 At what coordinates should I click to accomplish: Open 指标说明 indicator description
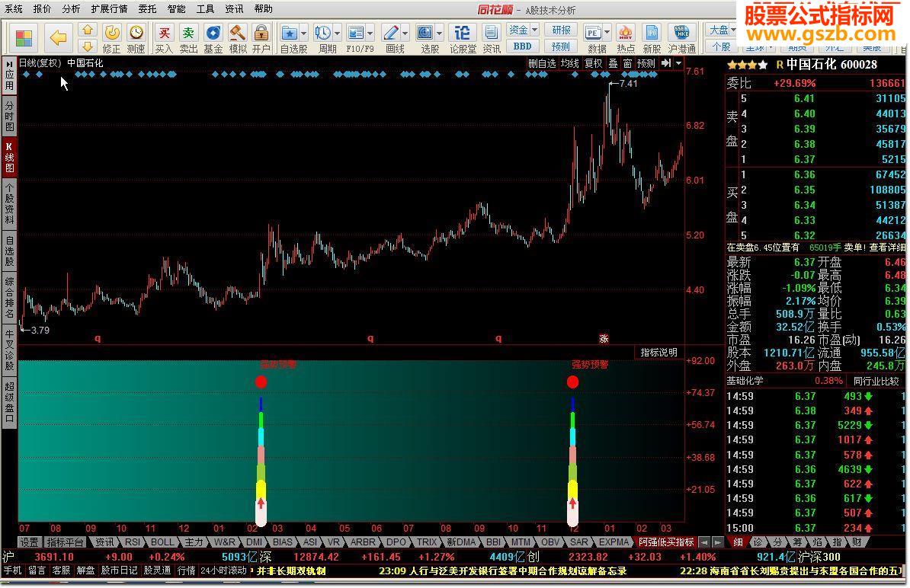pyautogui.click(x=658, y=353)
